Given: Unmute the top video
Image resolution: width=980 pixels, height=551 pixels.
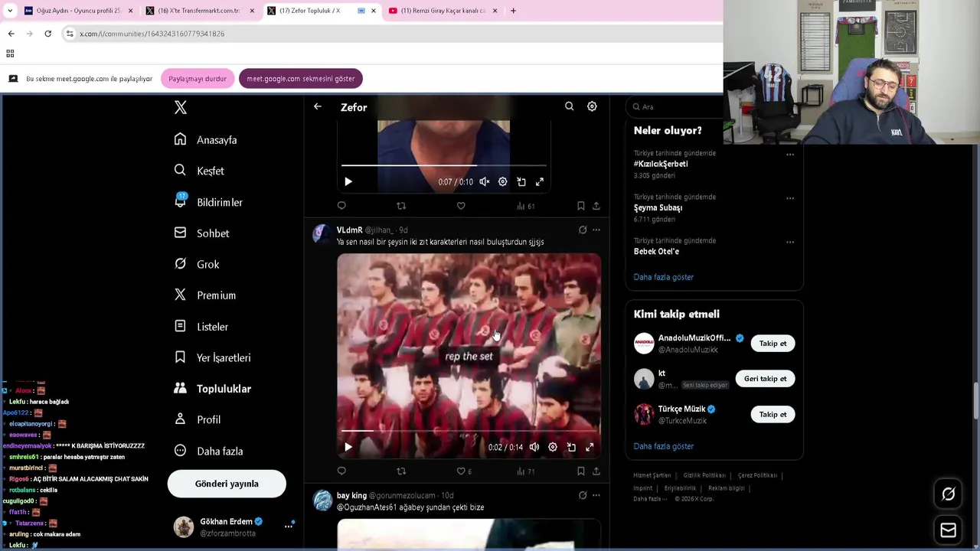Looking at the screenshot, I should tap(485, 182).
